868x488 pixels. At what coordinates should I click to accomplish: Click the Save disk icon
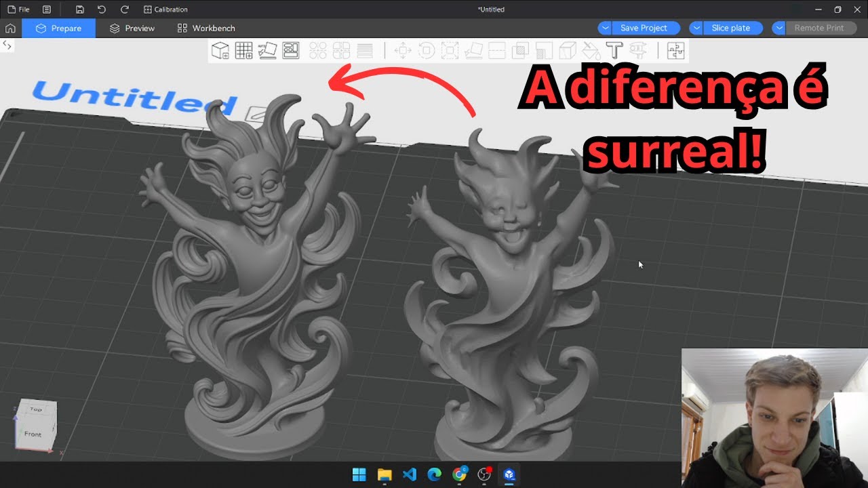[80, 9]
